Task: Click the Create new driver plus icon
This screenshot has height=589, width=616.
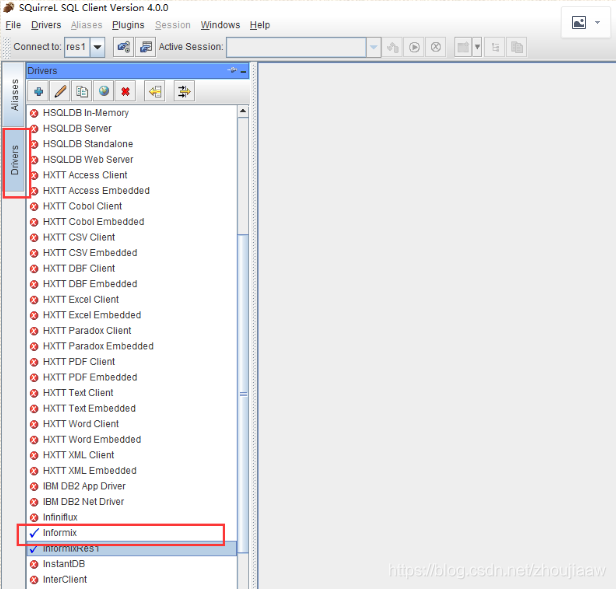Action: (x=38, y=92)
